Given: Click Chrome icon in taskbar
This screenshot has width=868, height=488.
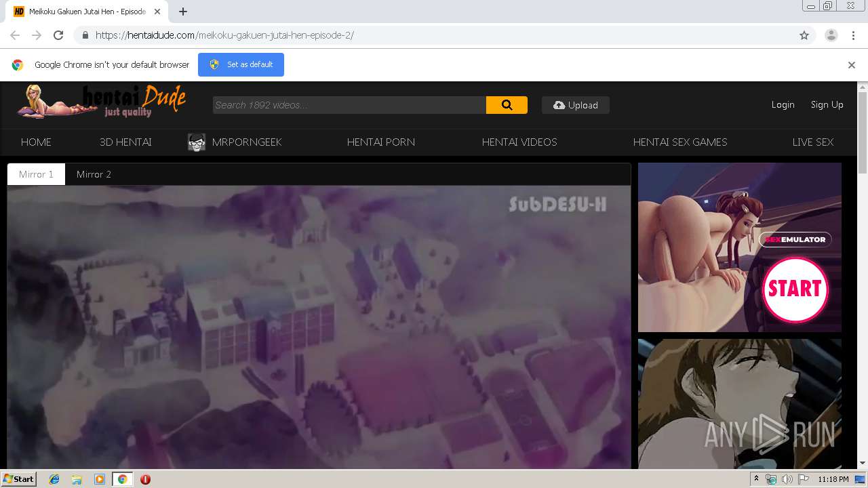Looking at the screenshot, I should (122, 479).
